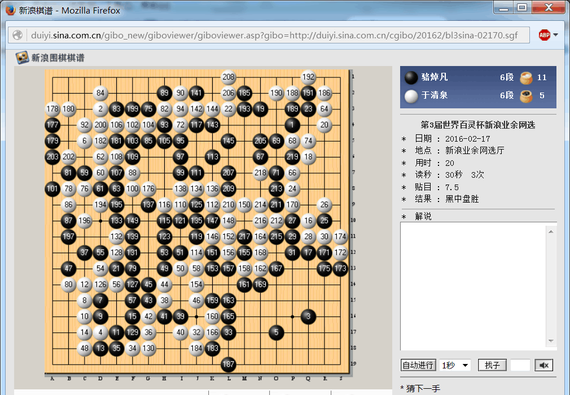Open the Adblock Plus dropdown arrow
Image resolution: width=570 pixels, height=395 pixels.
555,35
